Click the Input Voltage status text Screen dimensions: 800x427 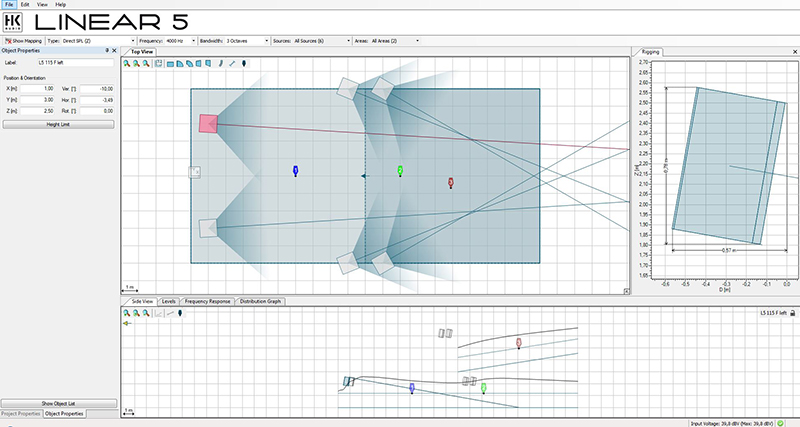pos(732,423)
